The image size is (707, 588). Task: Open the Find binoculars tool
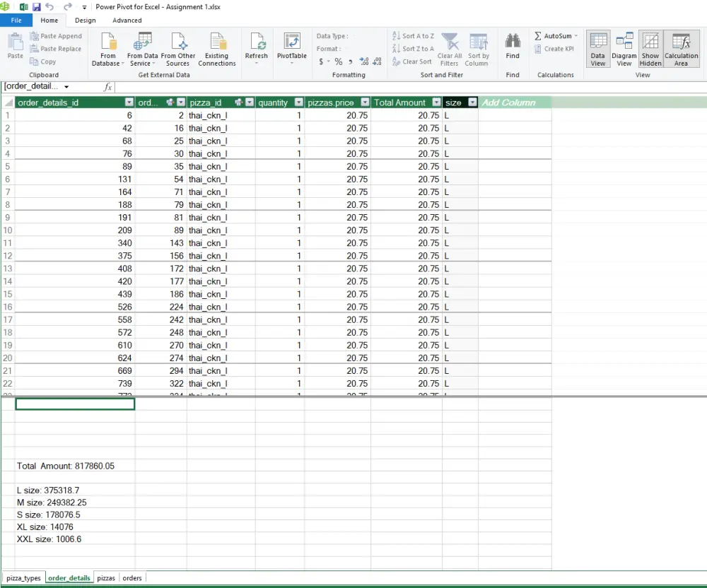[x=513, y=46]
